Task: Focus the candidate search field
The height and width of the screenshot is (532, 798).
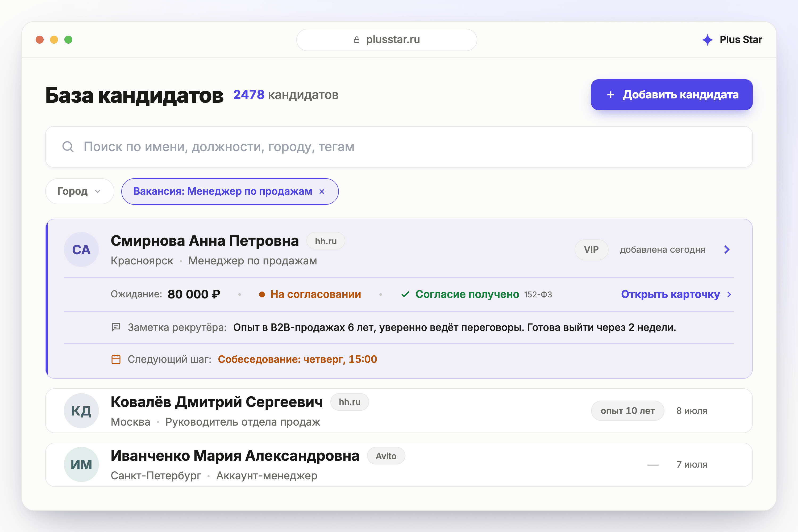Action: 399,147
